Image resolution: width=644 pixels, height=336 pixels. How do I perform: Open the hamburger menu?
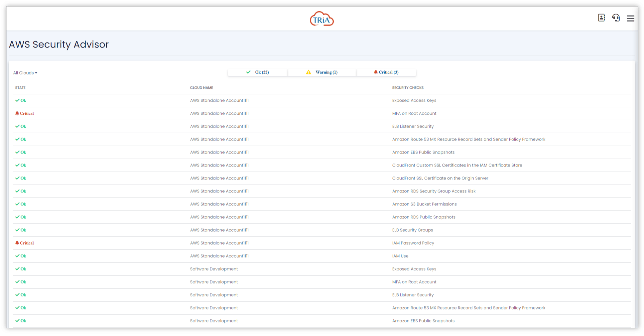[x=630, y=18]
